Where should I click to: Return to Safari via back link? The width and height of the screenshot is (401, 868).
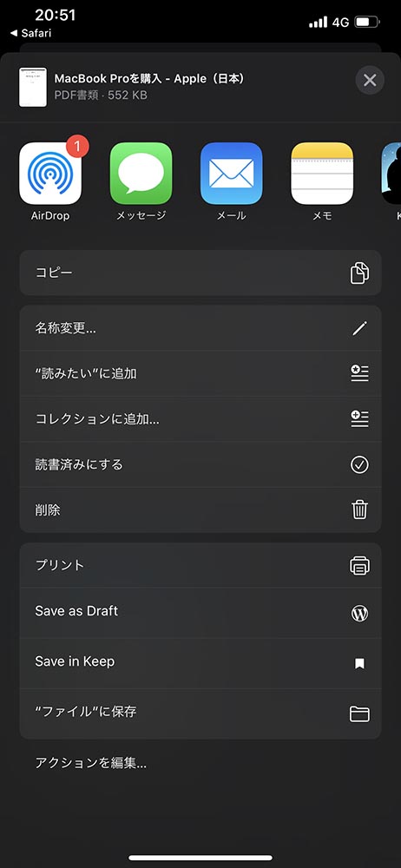(x=30, y=33)
